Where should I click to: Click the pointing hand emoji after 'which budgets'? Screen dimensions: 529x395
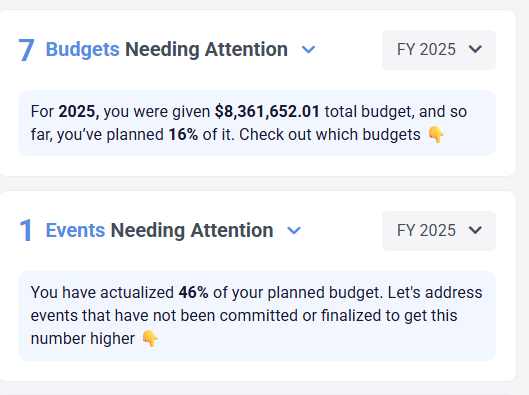tap(436, 135)
